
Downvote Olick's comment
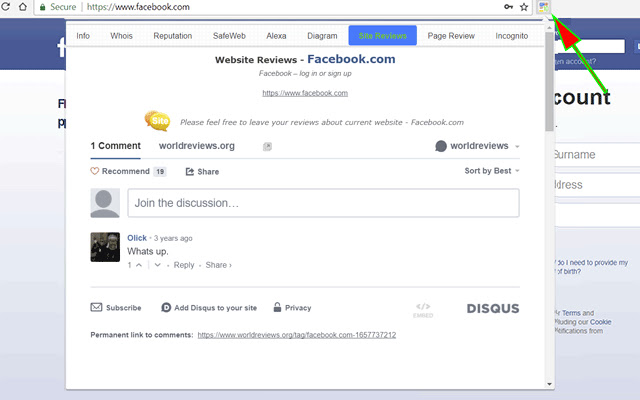coord(158,265)
